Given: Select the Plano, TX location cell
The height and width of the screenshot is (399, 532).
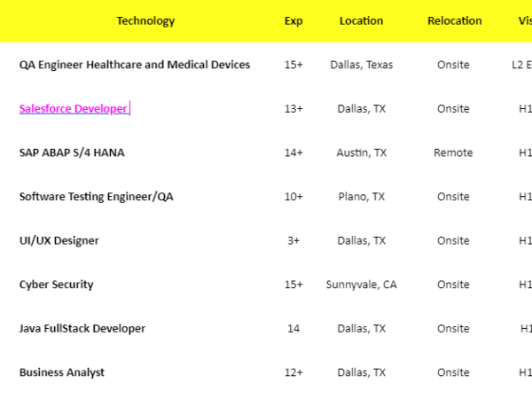Looking at the screenshot, I should (x=361, y=196).
